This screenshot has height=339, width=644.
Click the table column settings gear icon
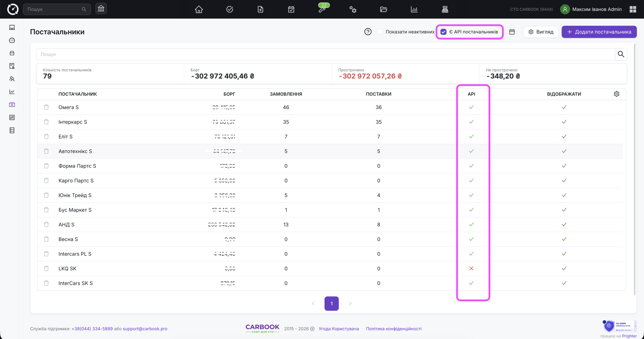(617, 94)
